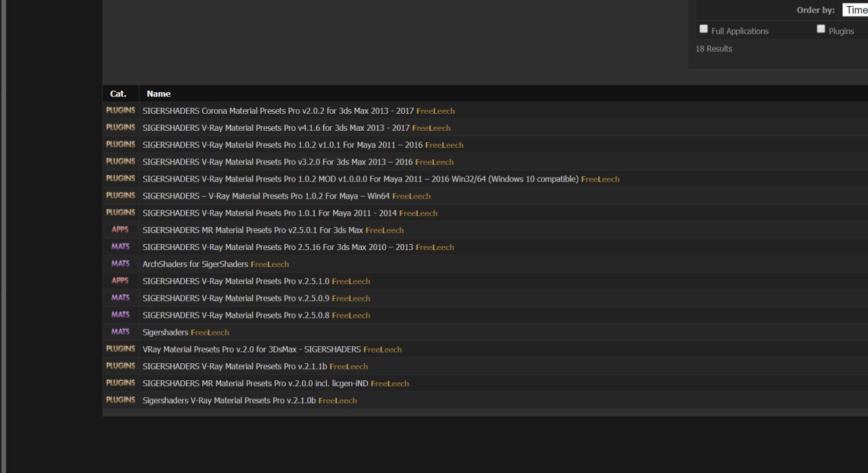Image resolution: width=868 pixels, height=473 pixels.
Task: Open V-Ray Material Presets Pro v3.2.0 link
Action: tap(277, 162)
